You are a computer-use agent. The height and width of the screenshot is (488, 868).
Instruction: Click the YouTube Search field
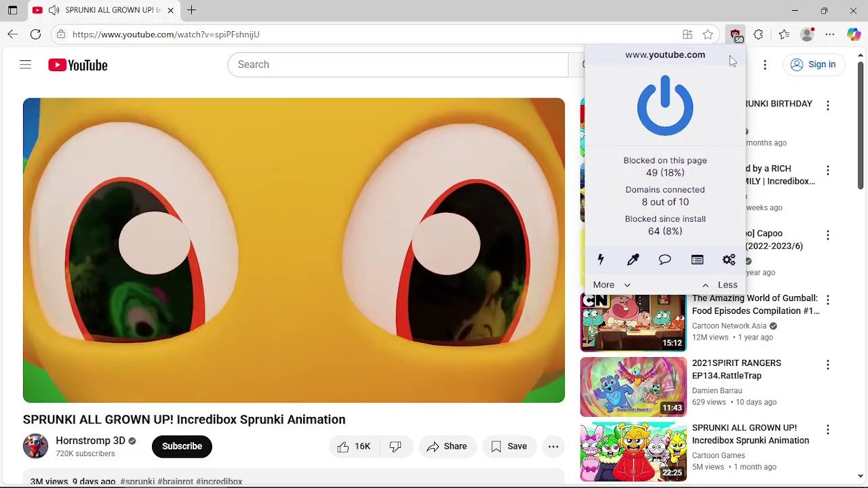397,64
